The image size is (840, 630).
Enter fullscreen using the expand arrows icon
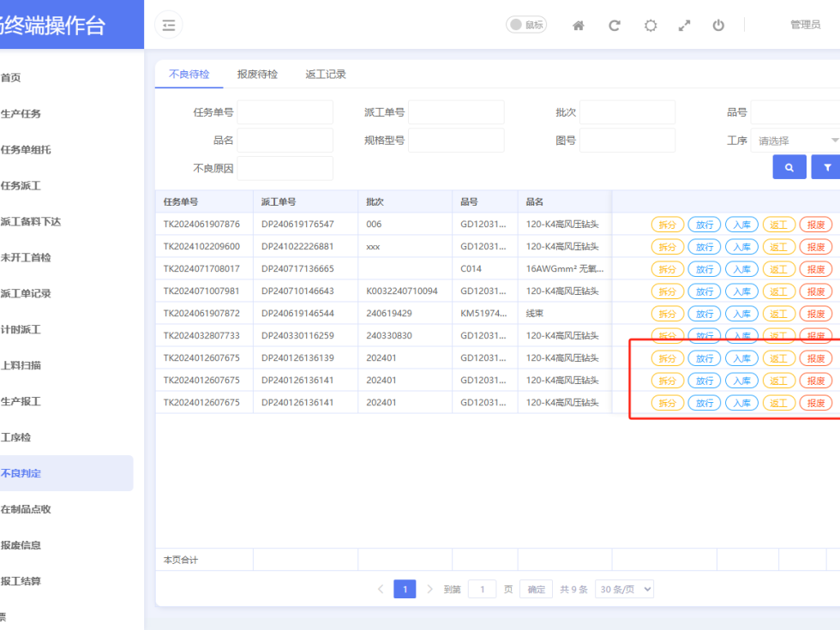[684, 26]
